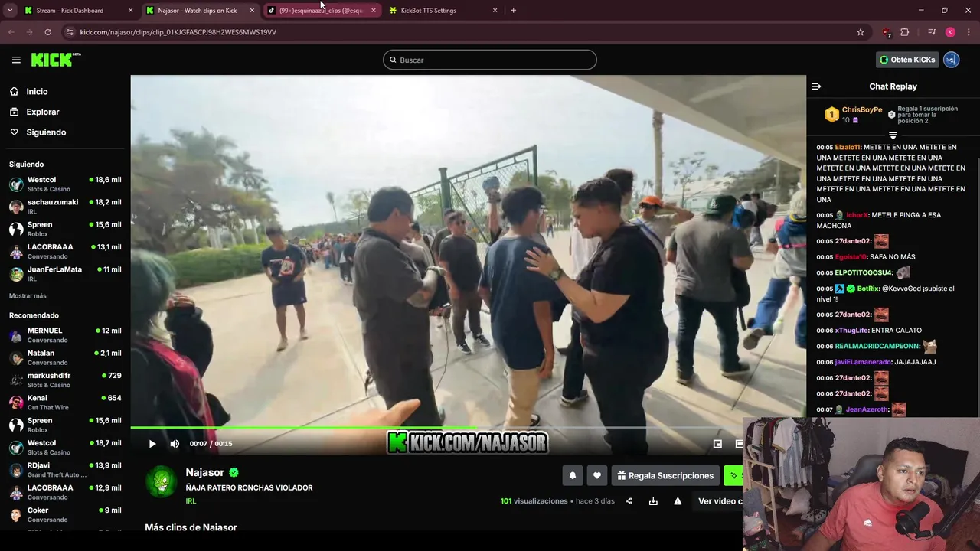980x551 pixels.
Task: View site information icon in address bar
Action: [70, 32]
